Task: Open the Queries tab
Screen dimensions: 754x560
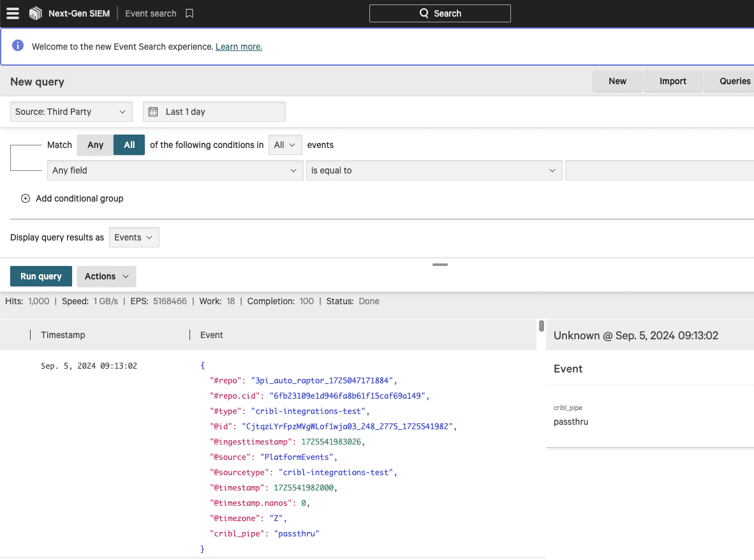Action: tap(734, 81)
